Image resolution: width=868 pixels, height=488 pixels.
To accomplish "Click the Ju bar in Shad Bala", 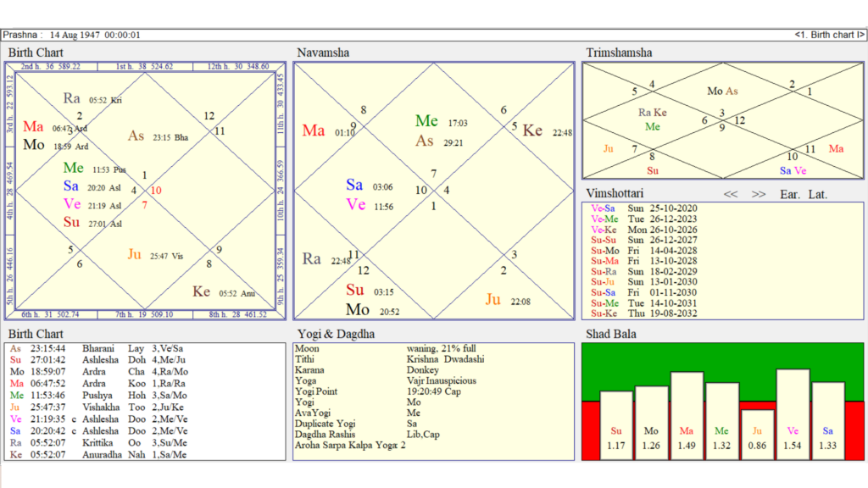I will tap(757, 435).
